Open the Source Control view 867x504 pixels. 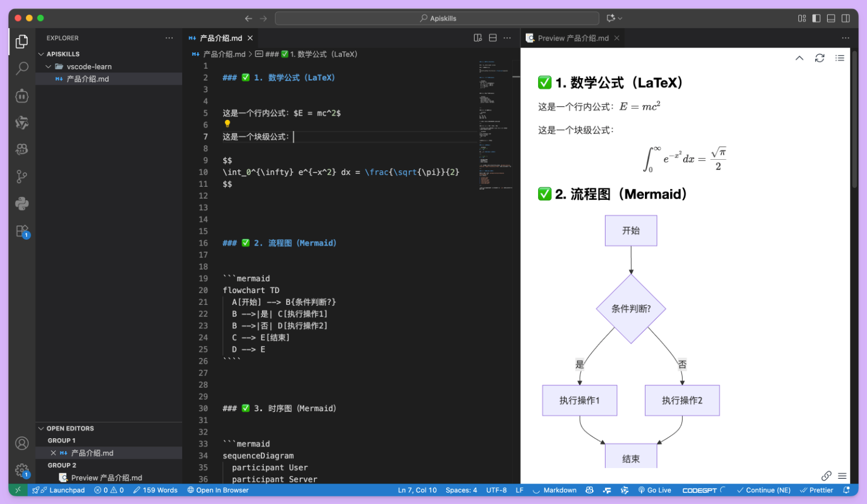point(22,176)
